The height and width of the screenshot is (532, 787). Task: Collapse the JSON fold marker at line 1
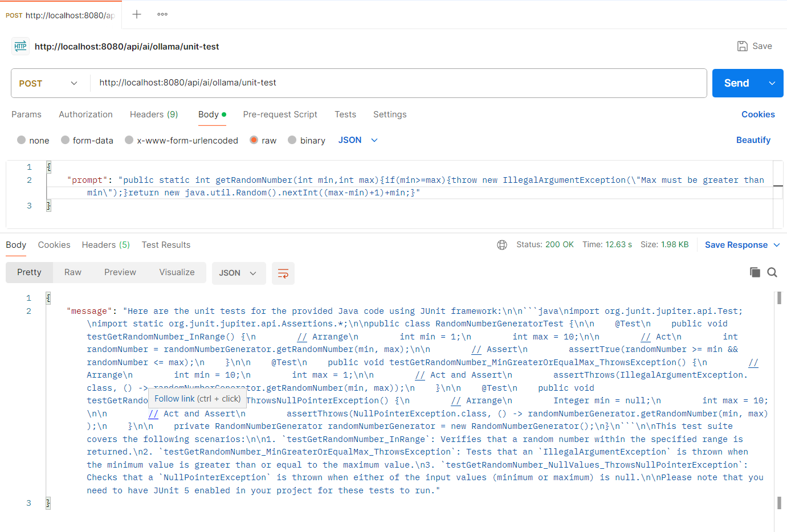click(x=49, y=166)
